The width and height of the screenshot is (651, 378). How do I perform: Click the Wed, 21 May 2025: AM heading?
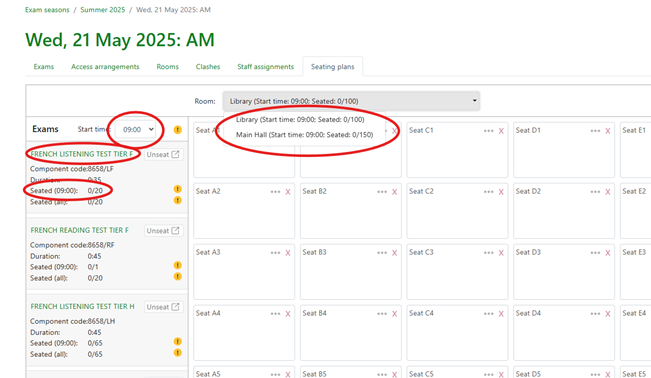click(x=120, y=40)
